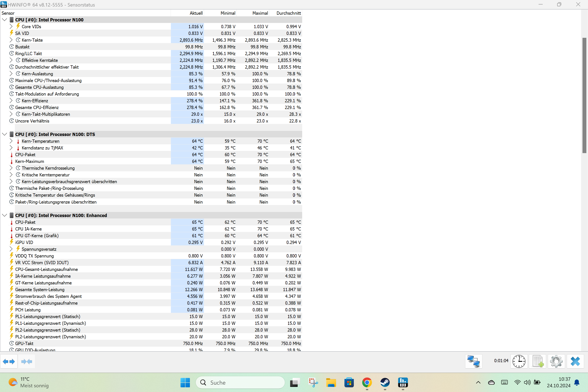Select the Uncore Verhältnis row

point(151,121)
